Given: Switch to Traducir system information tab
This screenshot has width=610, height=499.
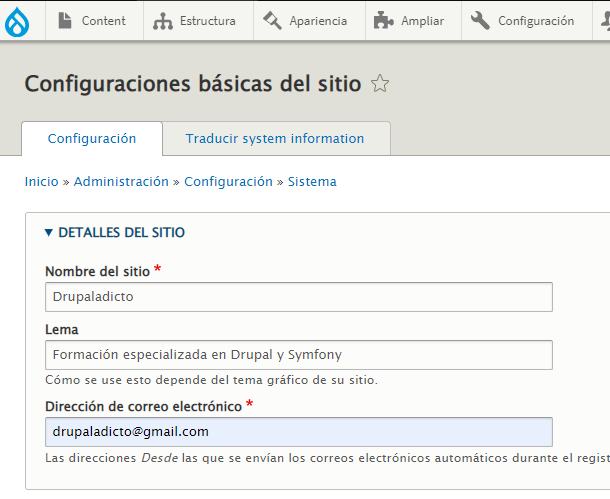Looking at the screenshot, I should click(x=275, y=139).
